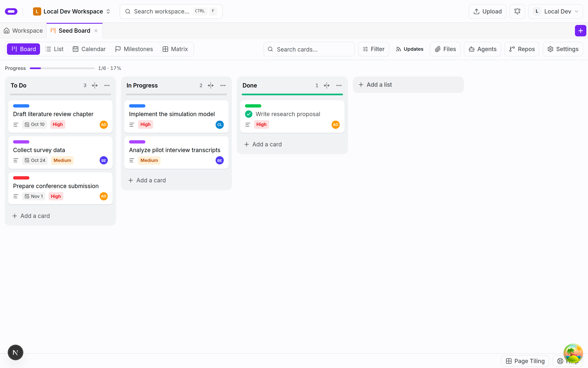Click the BE avatar on Analyze pilot interview
The image size is (588, 368).
pyautogui.click(x=220, y=160)
